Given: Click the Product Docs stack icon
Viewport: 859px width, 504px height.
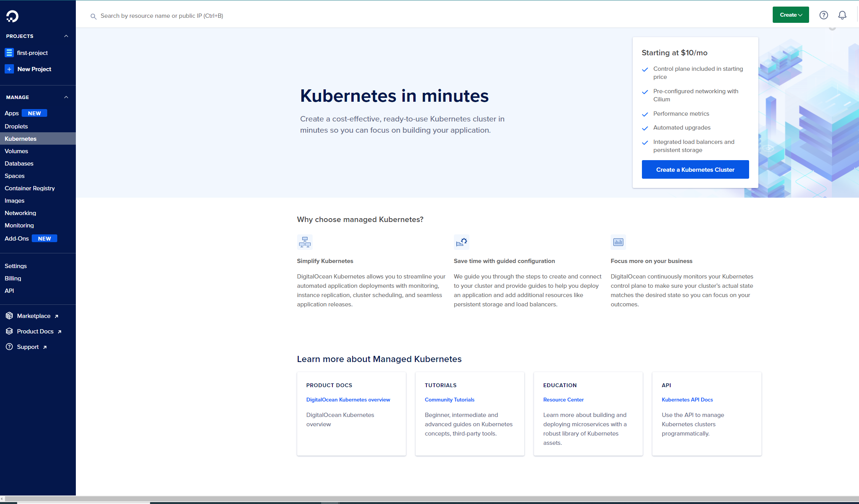Looking at the screenshot, I should 9,331.
